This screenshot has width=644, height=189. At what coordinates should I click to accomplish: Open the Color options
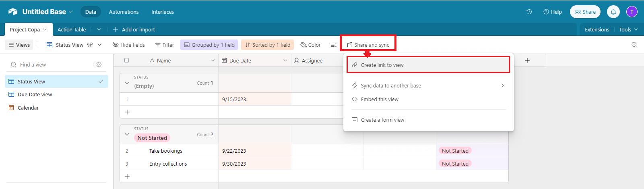(310, 45)
